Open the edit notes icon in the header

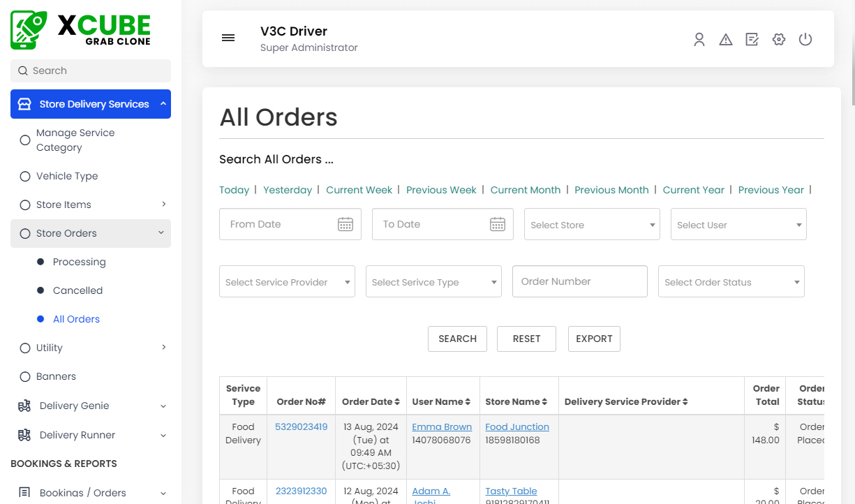[752, 39]
